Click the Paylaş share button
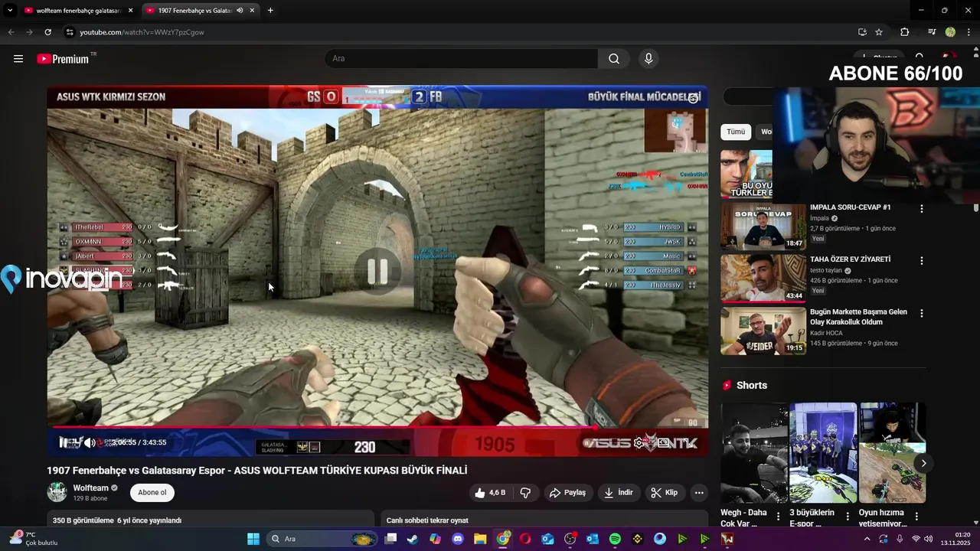The height and width of the screenshot is (551, 980). [567, 493]
